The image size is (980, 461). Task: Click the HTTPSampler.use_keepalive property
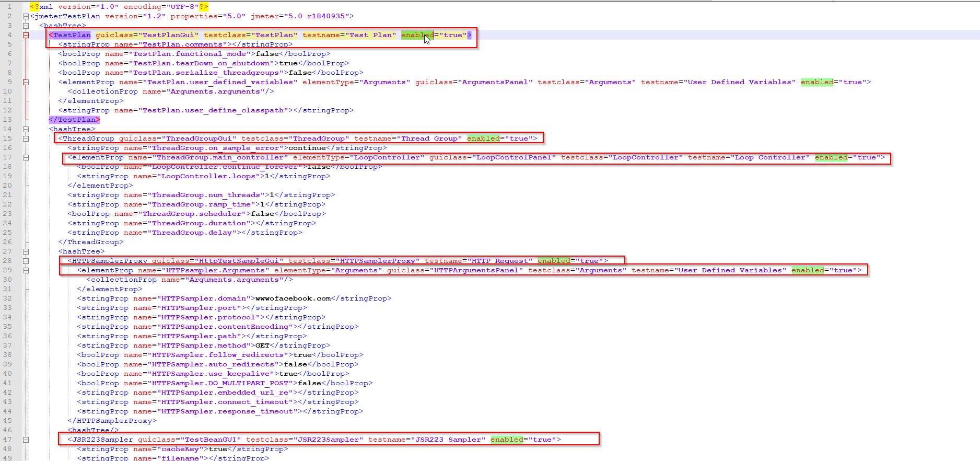pos(213,374)
